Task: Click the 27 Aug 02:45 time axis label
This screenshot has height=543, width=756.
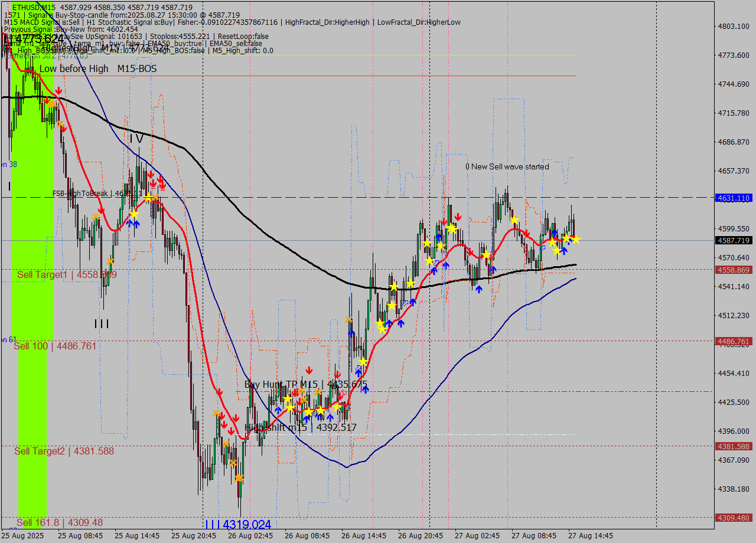Action: [477, 536]
